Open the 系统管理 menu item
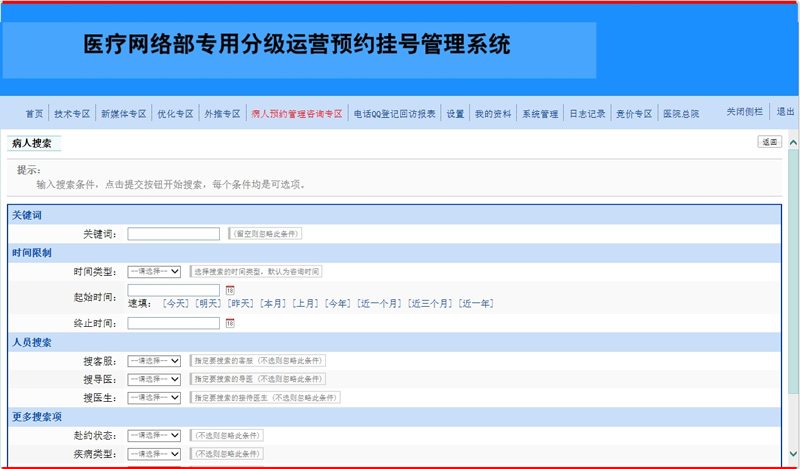Image resolution: width=800 pixels, height=469 pixels. [540, 114]
